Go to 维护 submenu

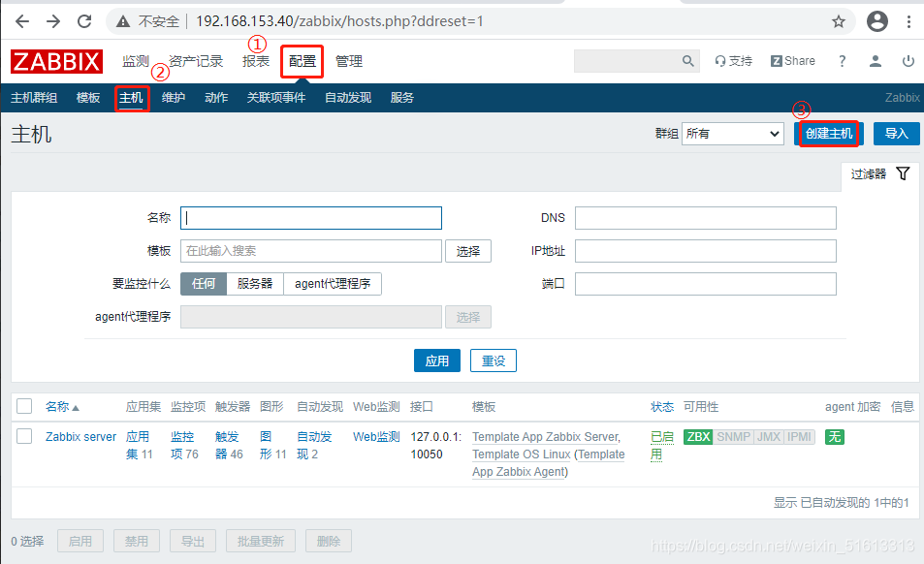point(174,98)
